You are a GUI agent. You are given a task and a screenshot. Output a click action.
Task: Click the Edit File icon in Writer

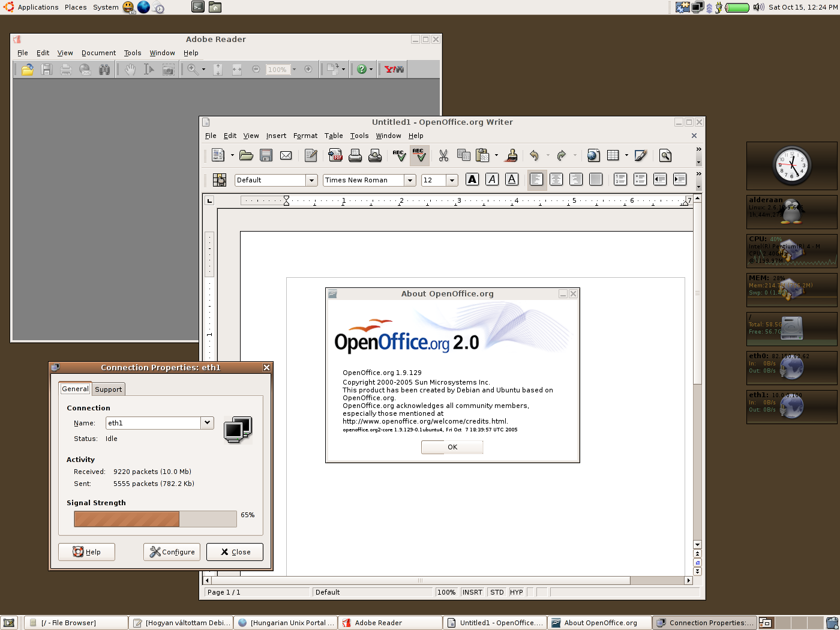[311, 155]
